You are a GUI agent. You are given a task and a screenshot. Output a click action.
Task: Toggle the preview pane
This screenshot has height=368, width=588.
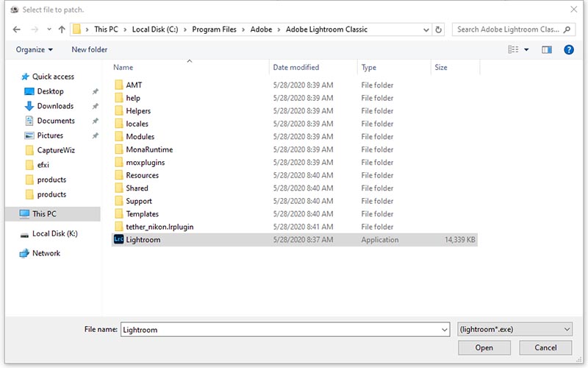point(547,49)
